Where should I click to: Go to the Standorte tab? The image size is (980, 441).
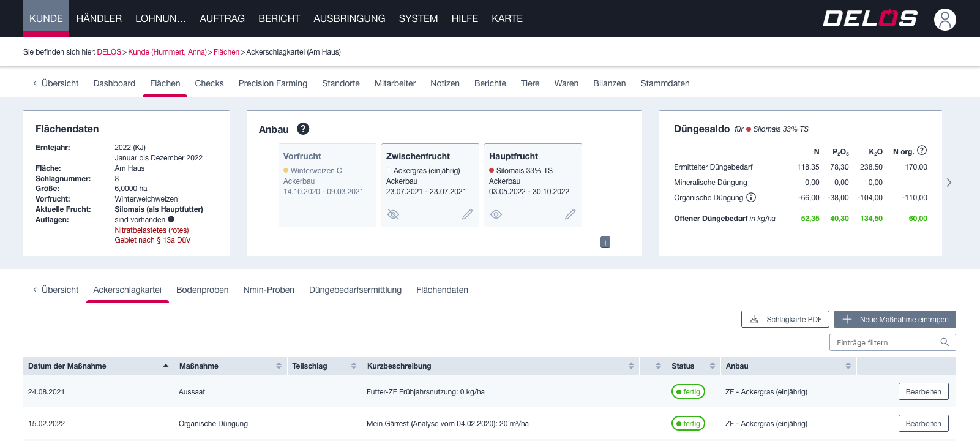pos(341,83)
